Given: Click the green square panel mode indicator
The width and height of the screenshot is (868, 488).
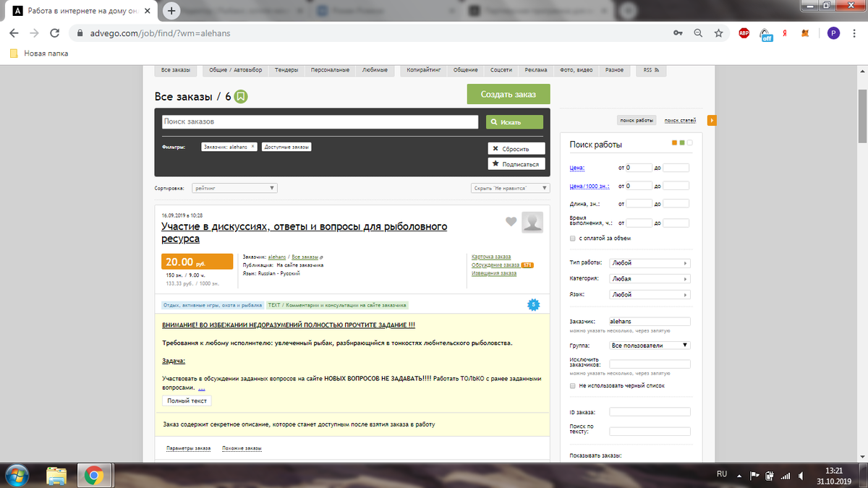Looking at the screenshot, I should pos(682,142).
